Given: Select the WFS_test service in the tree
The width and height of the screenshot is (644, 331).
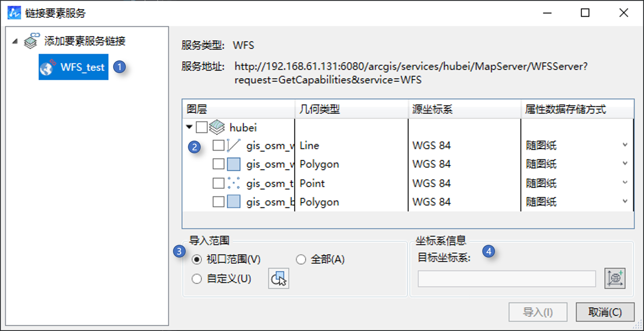Looking at the screenshot, I should (73, 67).
